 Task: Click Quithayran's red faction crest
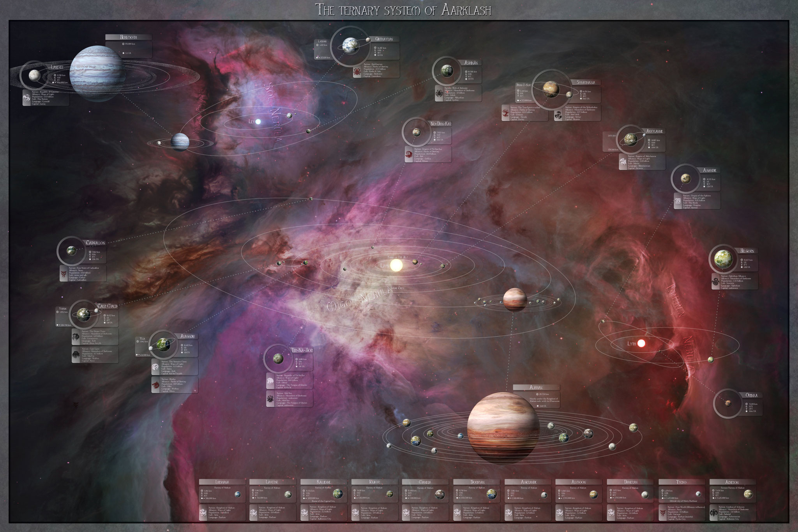[357, 72]
